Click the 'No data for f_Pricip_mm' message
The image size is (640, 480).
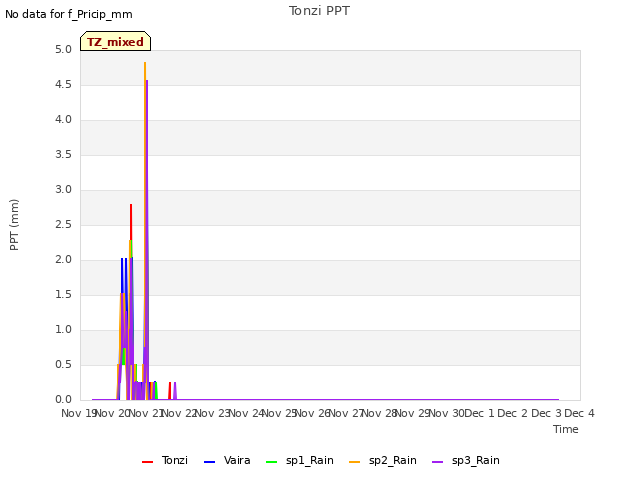69,14
